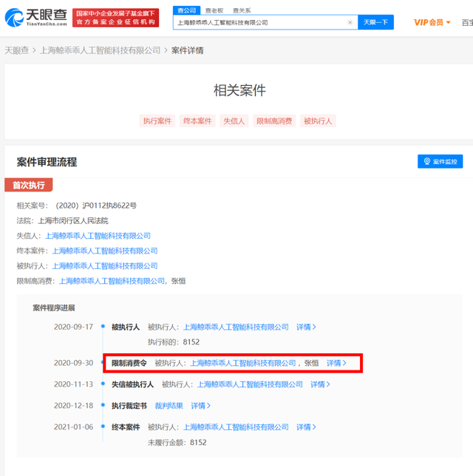Select the 被执行人 tag

tap(318, 121)
